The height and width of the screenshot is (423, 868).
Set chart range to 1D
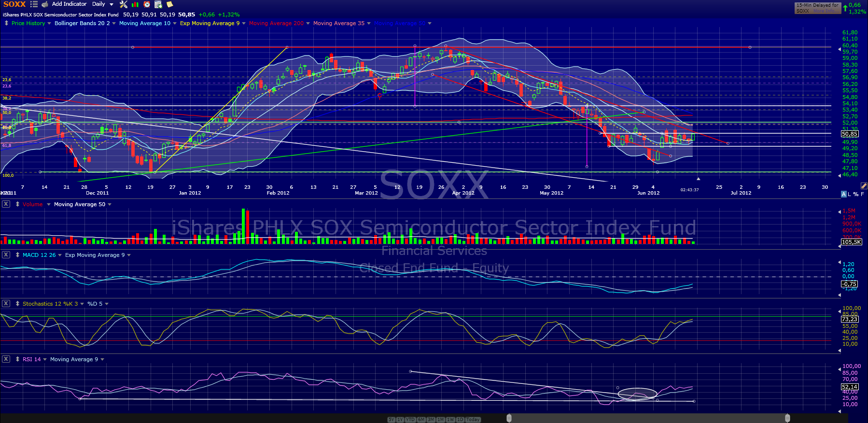click(460, 420)
